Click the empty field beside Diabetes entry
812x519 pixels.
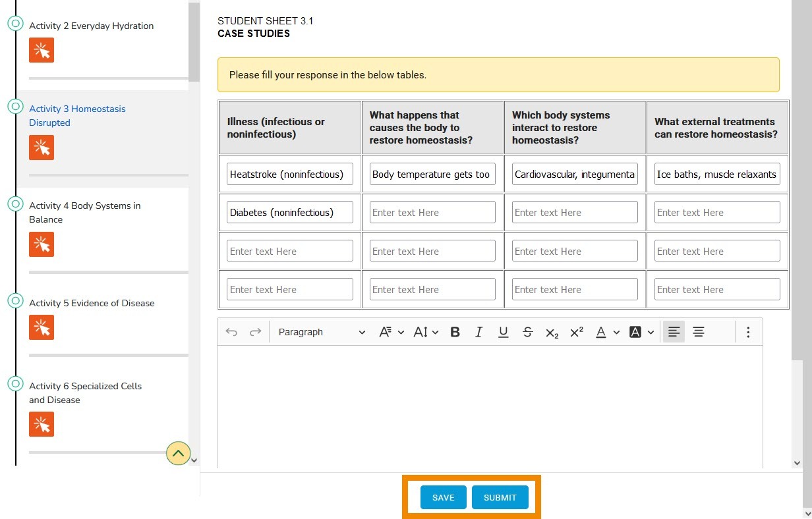click(x=432, y=212)
